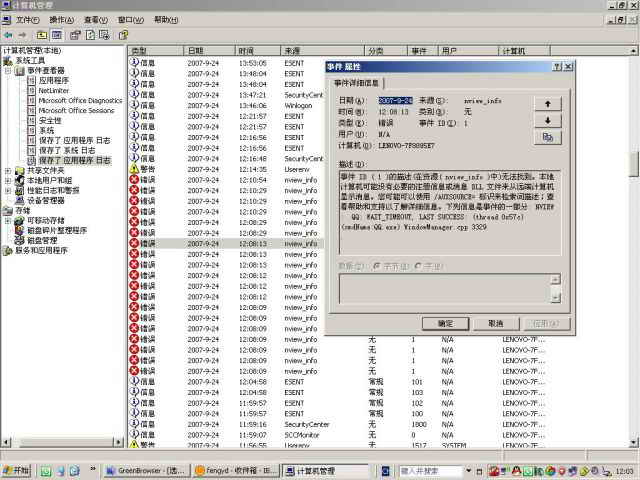Click the 确定 button

445,324
